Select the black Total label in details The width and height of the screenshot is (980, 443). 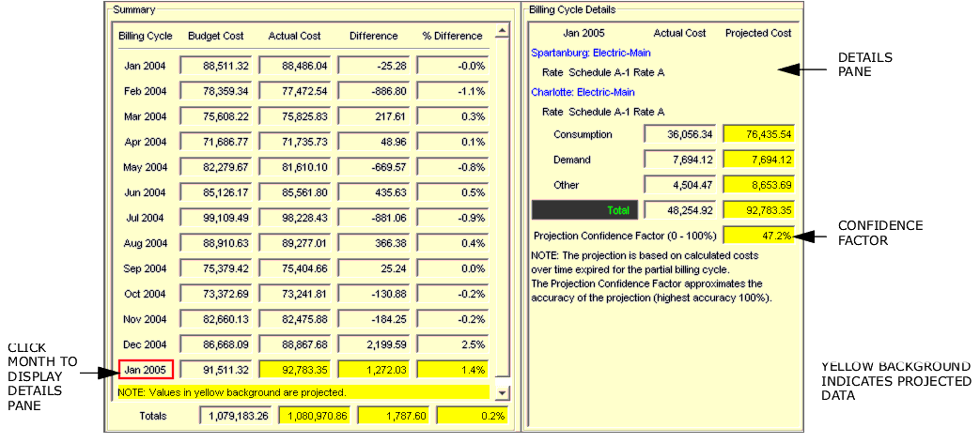(x=584, y=210)
